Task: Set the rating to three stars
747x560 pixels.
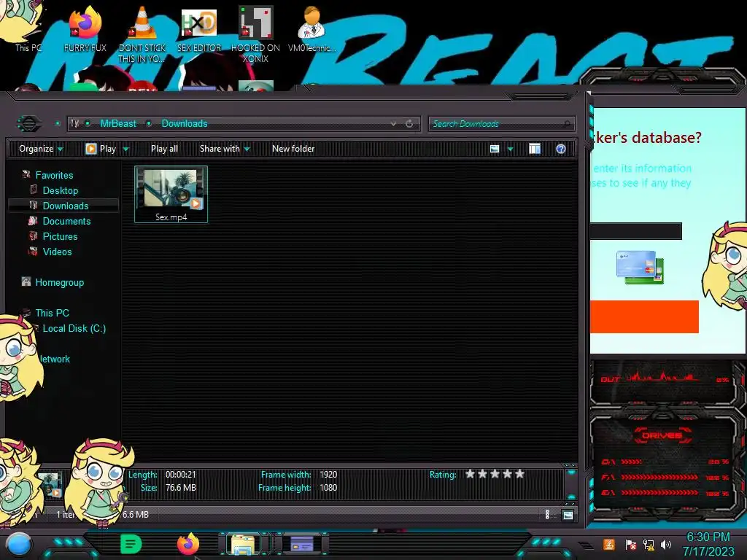Action: click(x=495, y=474)
